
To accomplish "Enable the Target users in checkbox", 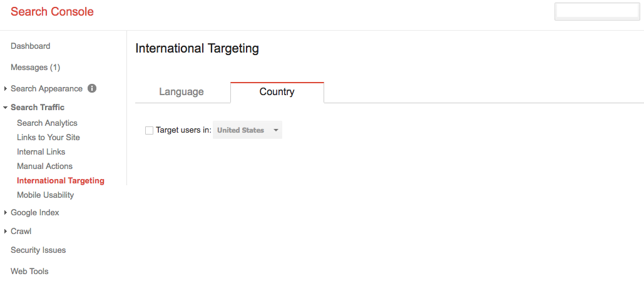I will point(149,130).
